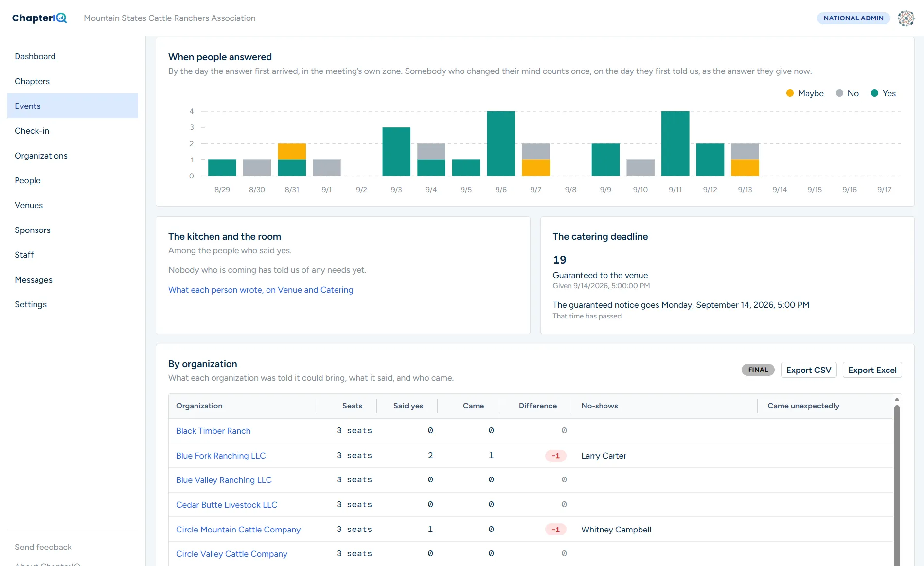This screenshot has height=566, width=924.
Task: Open the user avatar menu
Action: [x=906, y=18]
